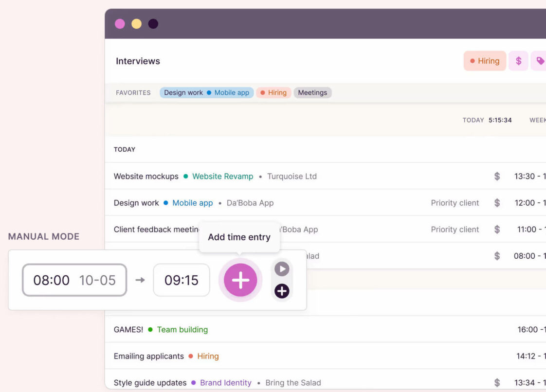The image size is (546, 392).
Task: Open the Hiring favorite from the favorites bar
Action: (x=273, y=92)
